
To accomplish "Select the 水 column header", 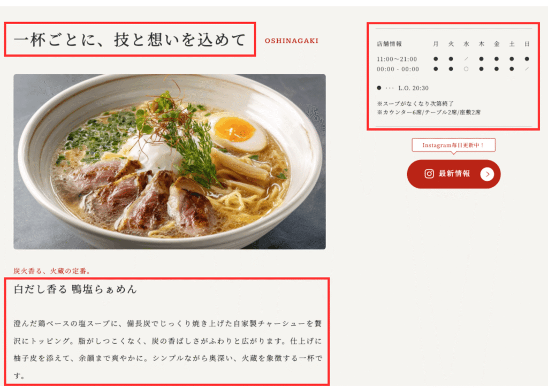I will pyautogui.click(x=466, y=44).
